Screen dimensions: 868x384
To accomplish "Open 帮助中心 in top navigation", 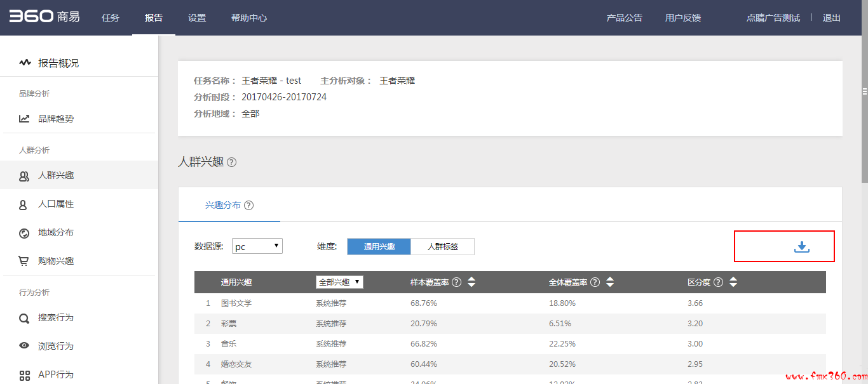I will tap(249, 18).
